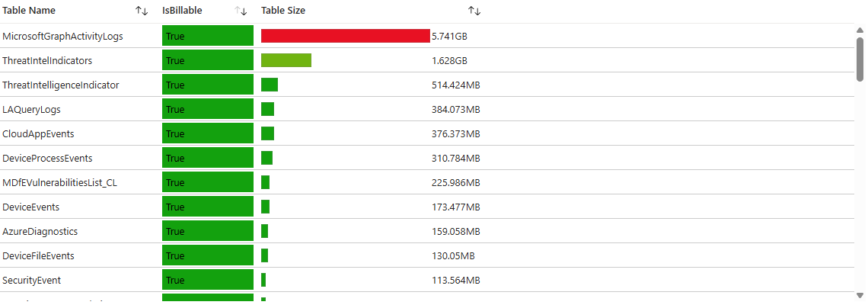
Task: Select the DeviceProcessEvents row
Action: 47,158
